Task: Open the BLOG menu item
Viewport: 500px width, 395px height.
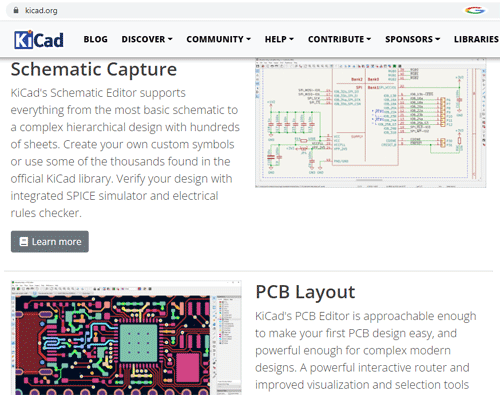Action: (95, 39)
